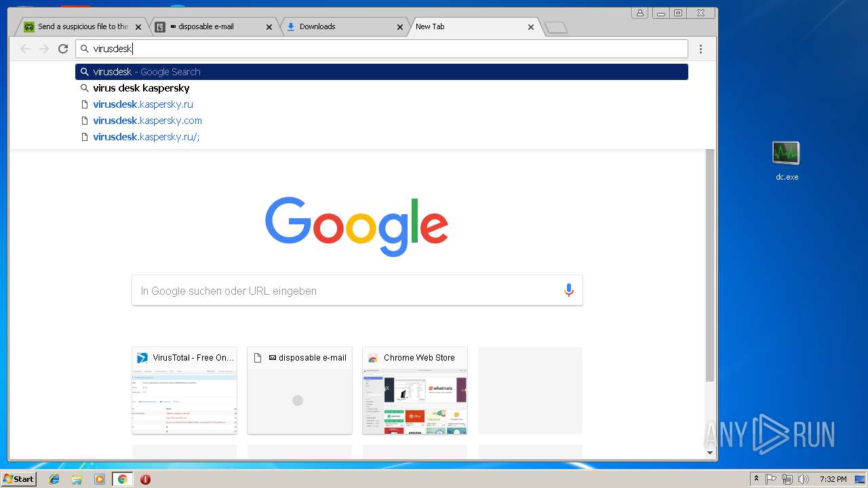This screenshot has width=868, height=488.
Task: Open a new tab button
Action: tap(556, 28)
